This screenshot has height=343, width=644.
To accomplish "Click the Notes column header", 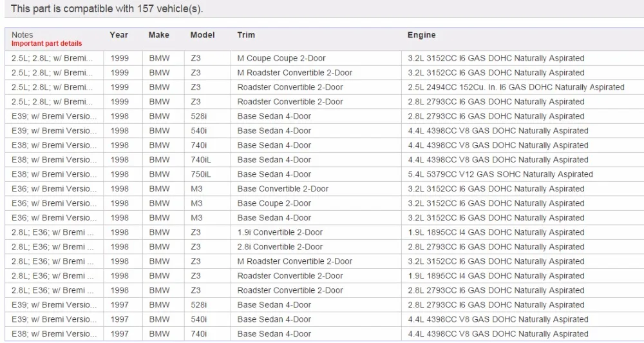I will [x=22, y=35].
